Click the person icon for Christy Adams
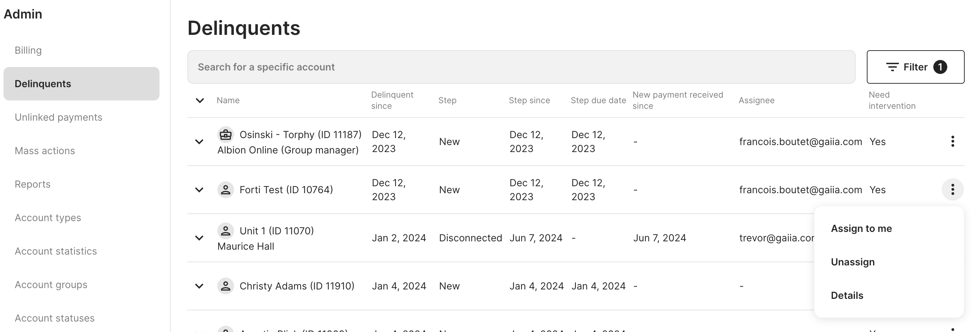The height and width of the screenshot is (332, 980). (226, 286)
